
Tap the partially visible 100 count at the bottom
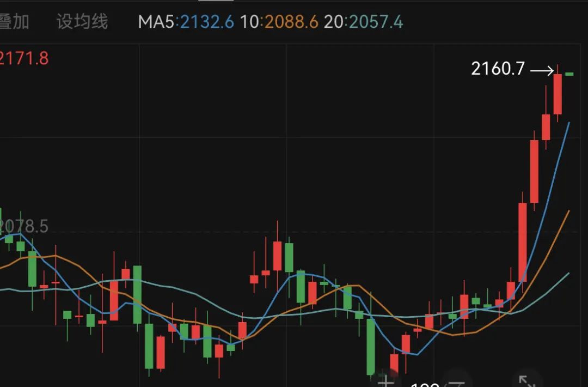coord(425,385)
